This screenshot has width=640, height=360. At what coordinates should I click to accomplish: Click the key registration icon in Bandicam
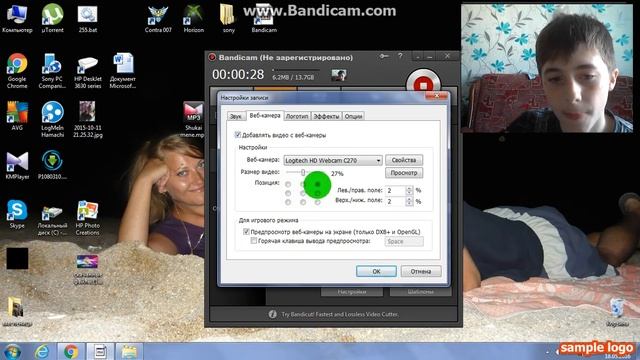384,56
